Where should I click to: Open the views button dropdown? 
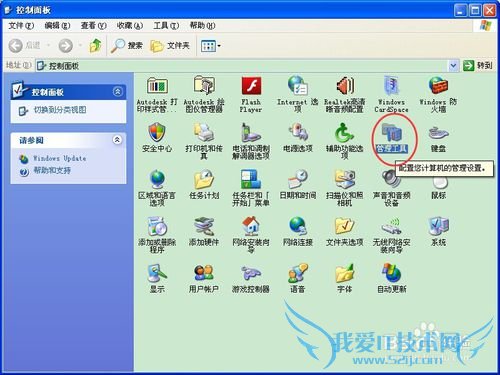tap(219, 46)
